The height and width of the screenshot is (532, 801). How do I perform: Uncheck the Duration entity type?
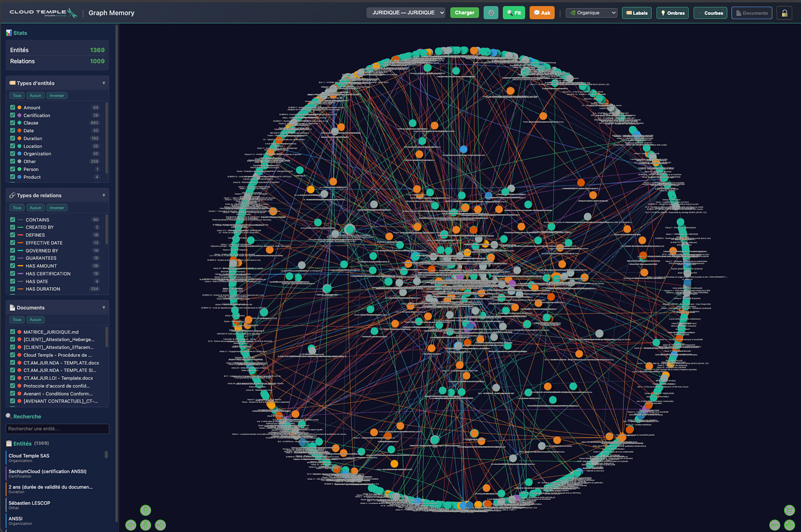click(13, 139)
